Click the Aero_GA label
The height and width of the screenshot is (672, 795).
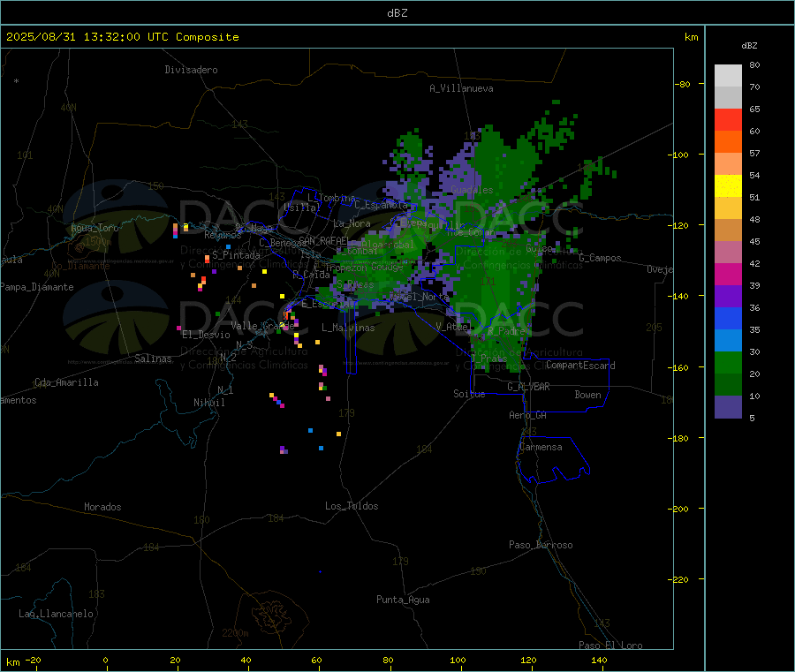[527, 415]
